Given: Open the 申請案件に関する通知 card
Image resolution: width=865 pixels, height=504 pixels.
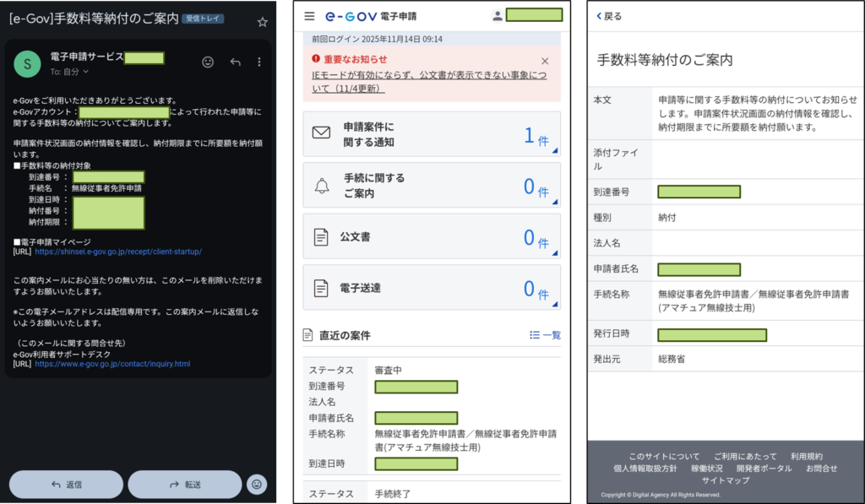Looking at the screenshot, I should click(x=431, y=134).
